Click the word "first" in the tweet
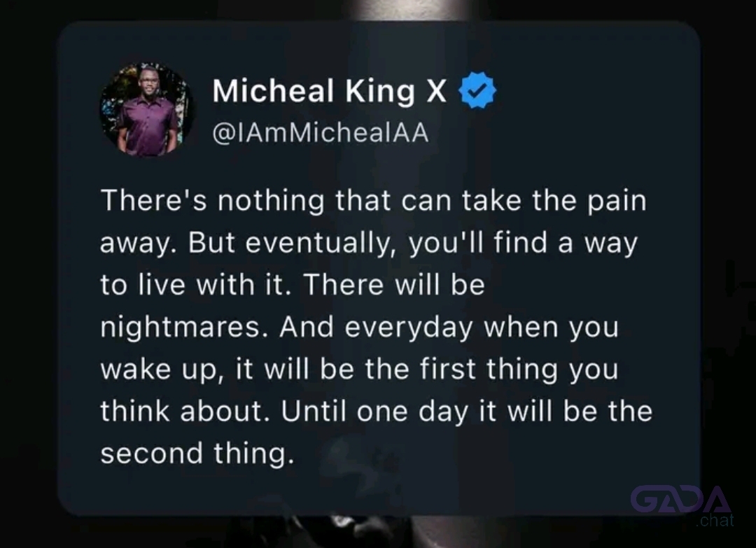 pos(448,370)
